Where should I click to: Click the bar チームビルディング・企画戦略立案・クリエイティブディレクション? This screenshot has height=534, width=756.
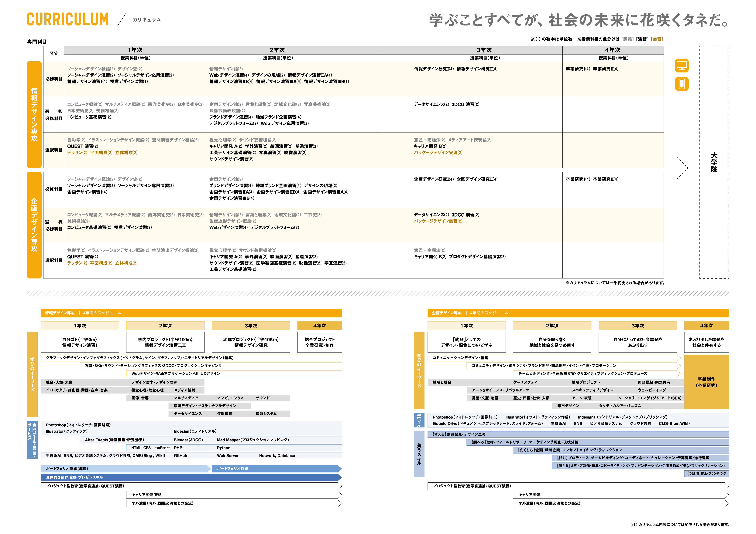pyautogui.click(x=597, y=374)
